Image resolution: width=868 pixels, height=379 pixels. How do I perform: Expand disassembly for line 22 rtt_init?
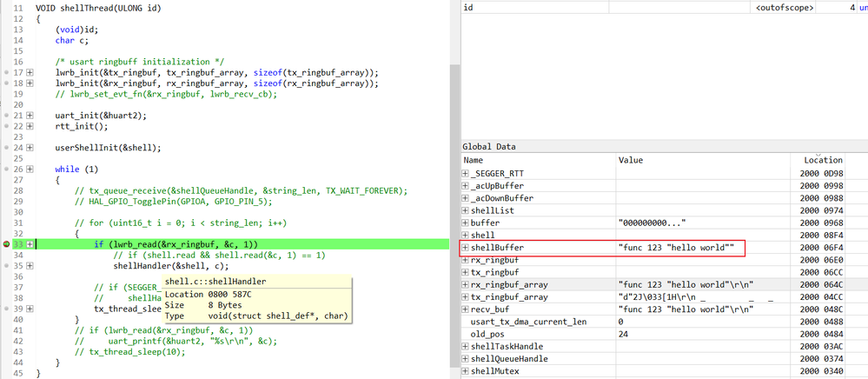tap(30, 126)
